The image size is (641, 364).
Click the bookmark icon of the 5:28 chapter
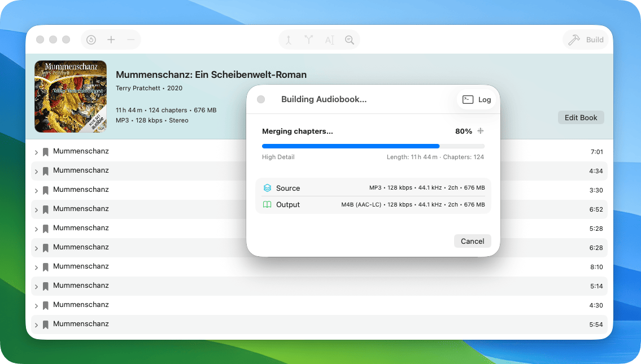click(46, 229)
